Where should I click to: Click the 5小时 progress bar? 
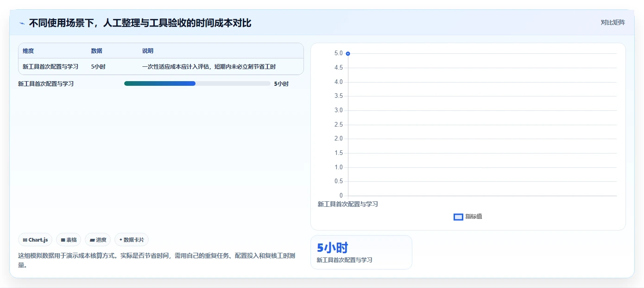(x=197, y=83)
